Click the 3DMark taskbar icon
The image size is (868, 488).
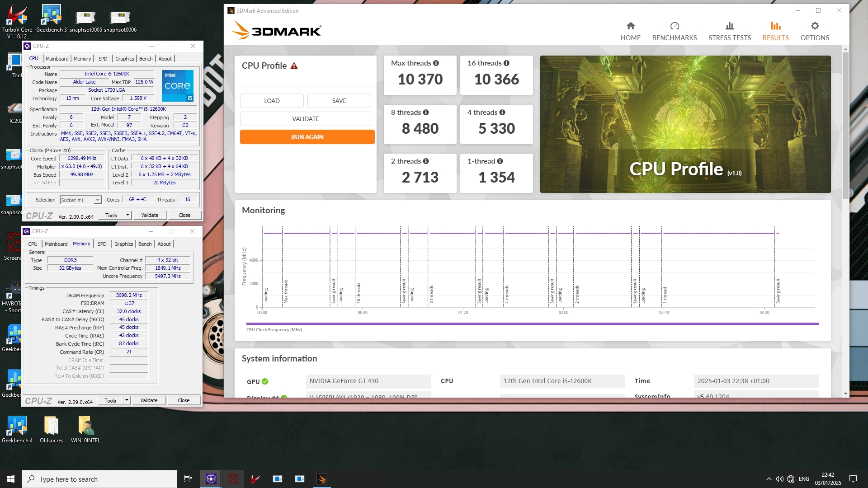tap(322, 479)
